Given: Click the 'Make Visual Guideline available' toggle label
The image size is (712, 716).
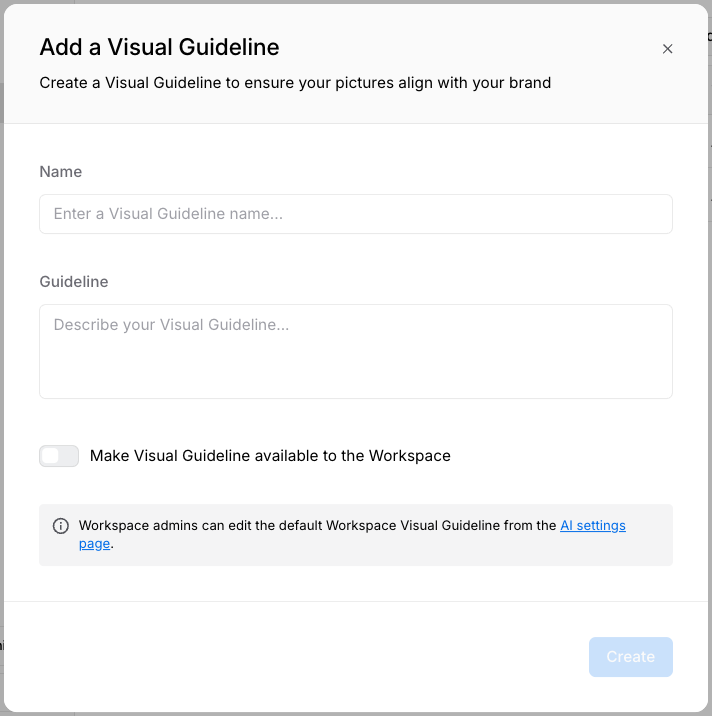Looking at the screenshot, I should pyautogui.click(x=270, y=456).
